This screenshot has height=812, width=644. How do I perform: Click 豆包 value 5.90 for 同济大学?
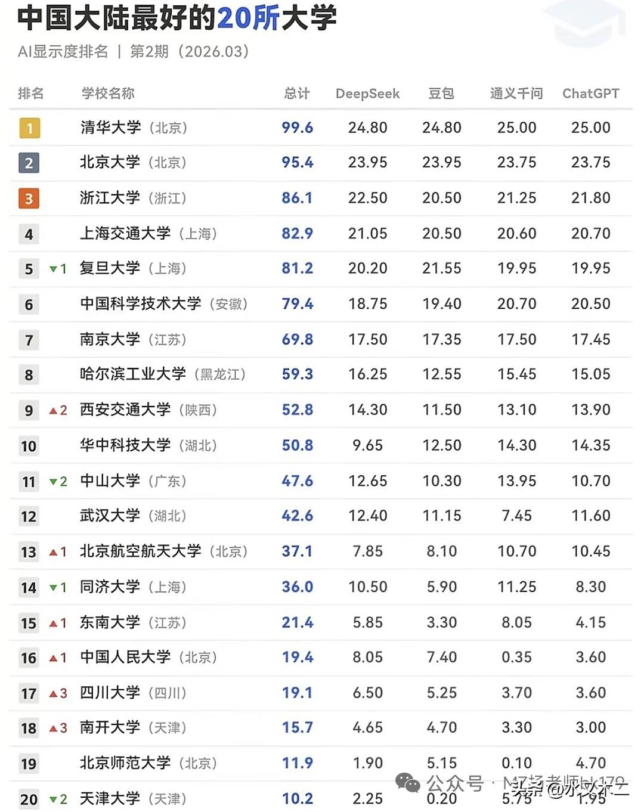[x=442, y=587]
